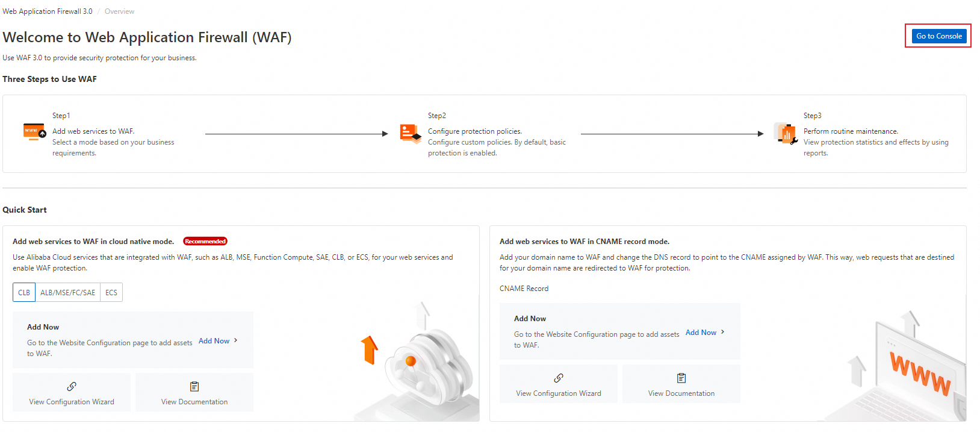Select the CLB tab
The image size is (980, 432).
point(24,292)
